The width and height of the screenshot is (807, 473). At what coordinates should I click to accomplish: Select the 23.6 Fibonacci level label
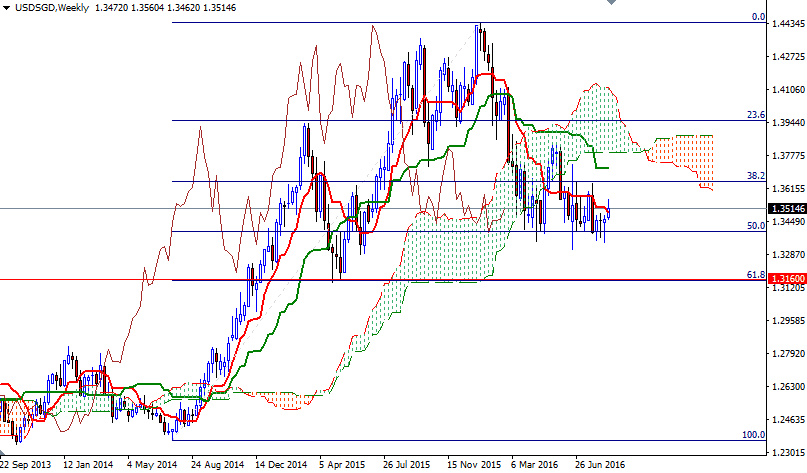[756, 115]
